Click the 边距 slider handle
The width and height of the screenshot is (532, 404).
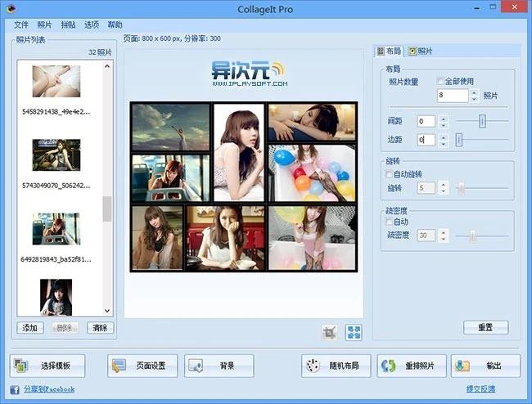(x=458, y=140)
